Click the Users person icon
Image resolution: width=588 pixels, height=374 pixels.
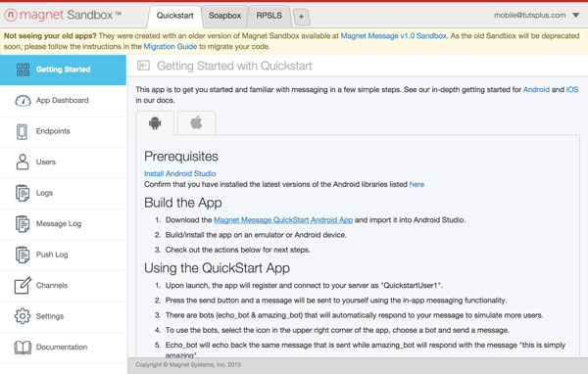23,162
